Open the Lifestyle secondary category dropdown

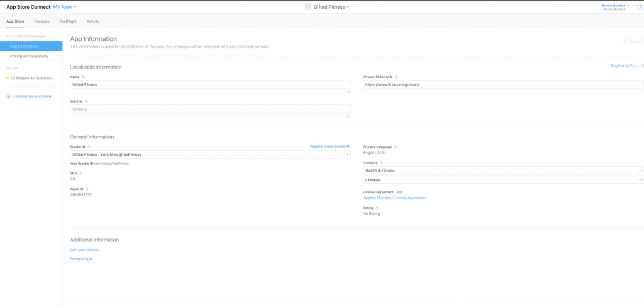503,179
